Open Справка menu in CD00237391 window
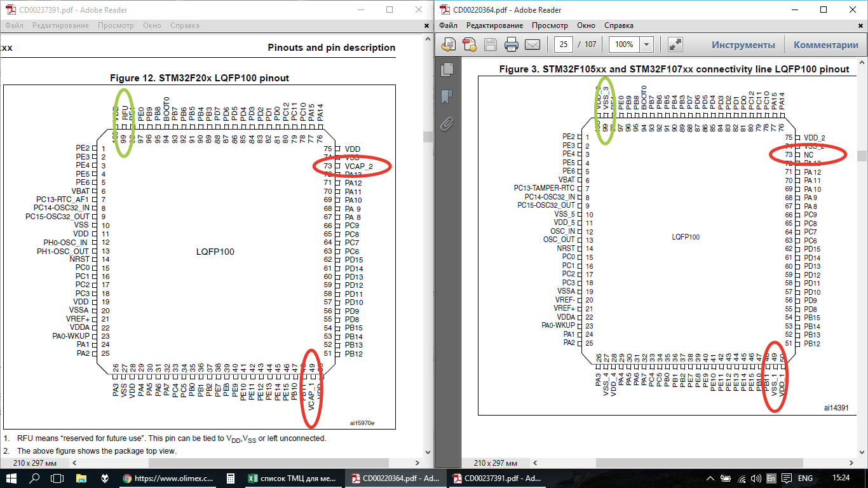868x488 pixels. (x=184, y=25)
